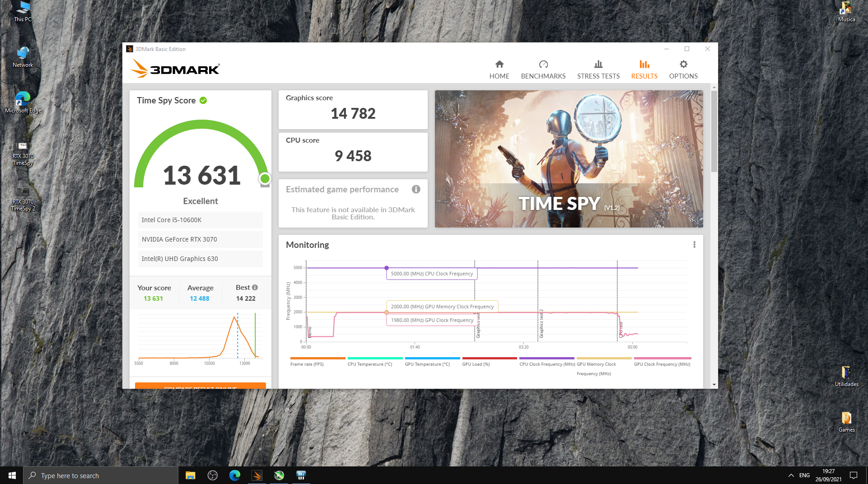Click the purple CPU Clock Frequency data point
The width and height of the screenshot is (868, 484).
click(x=387, y=268)
